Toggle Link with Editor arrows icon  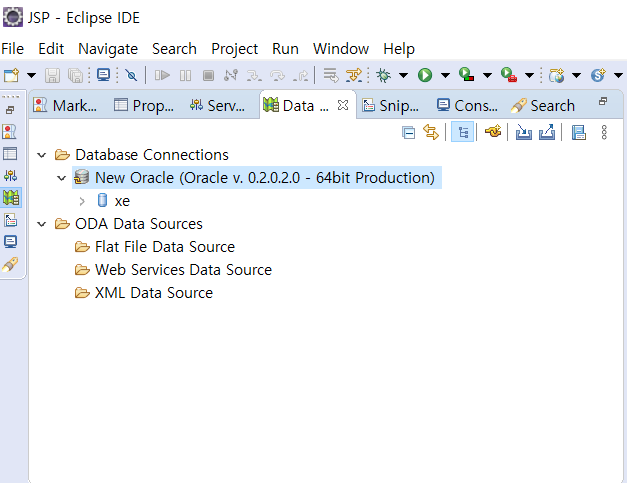(431, 132)
